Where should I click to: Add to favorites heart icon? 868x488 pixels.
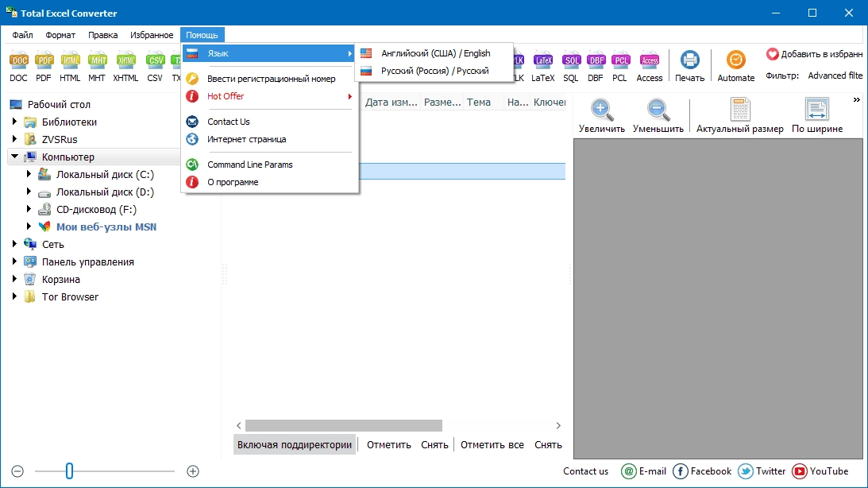[772, 54]
